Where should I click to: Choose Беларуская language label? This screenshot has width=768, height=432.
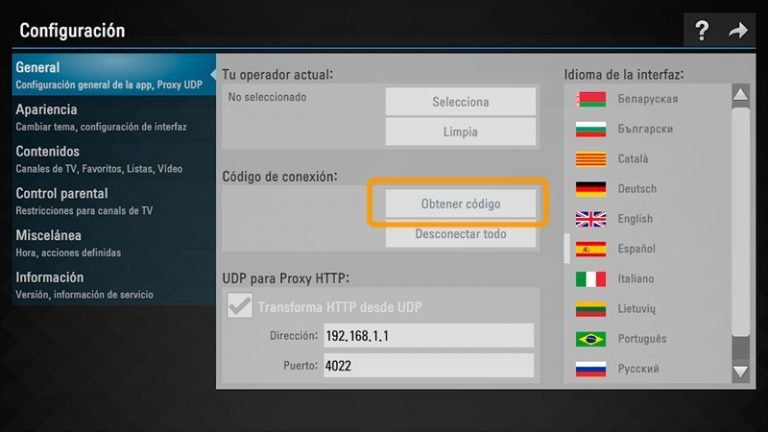tap(648, 99)
